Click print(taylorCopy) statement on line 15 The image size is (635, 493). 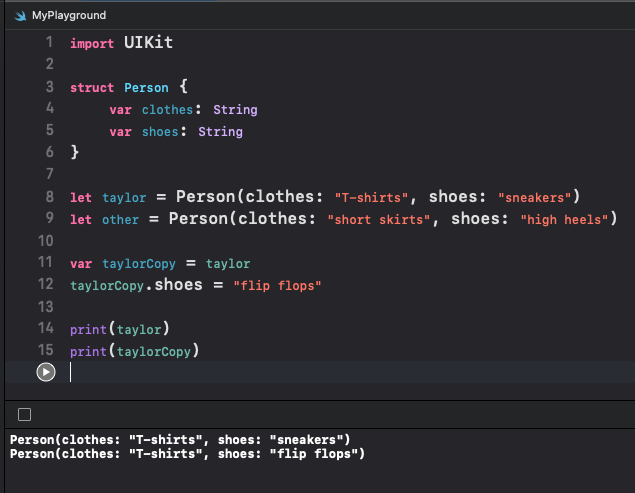pos(134,351)
